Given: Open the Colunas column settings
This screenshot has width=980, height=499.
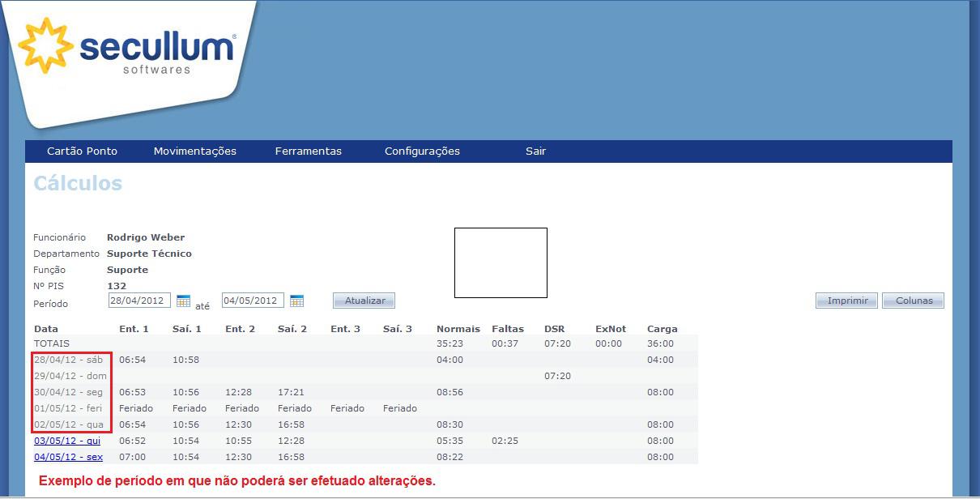Looking at the screenshot, I should 913,300.
